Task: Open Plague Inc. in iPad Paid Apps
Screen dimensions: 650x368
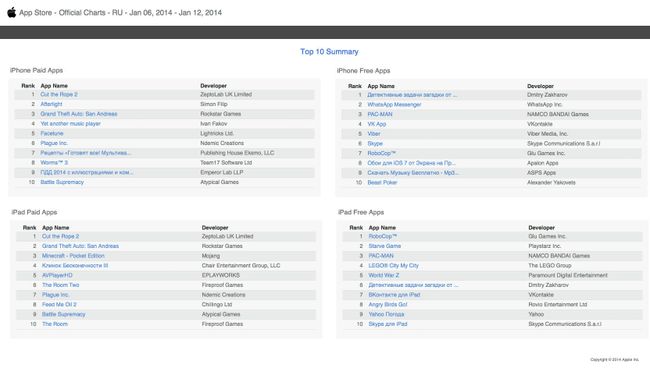Action: pos(56,295)
